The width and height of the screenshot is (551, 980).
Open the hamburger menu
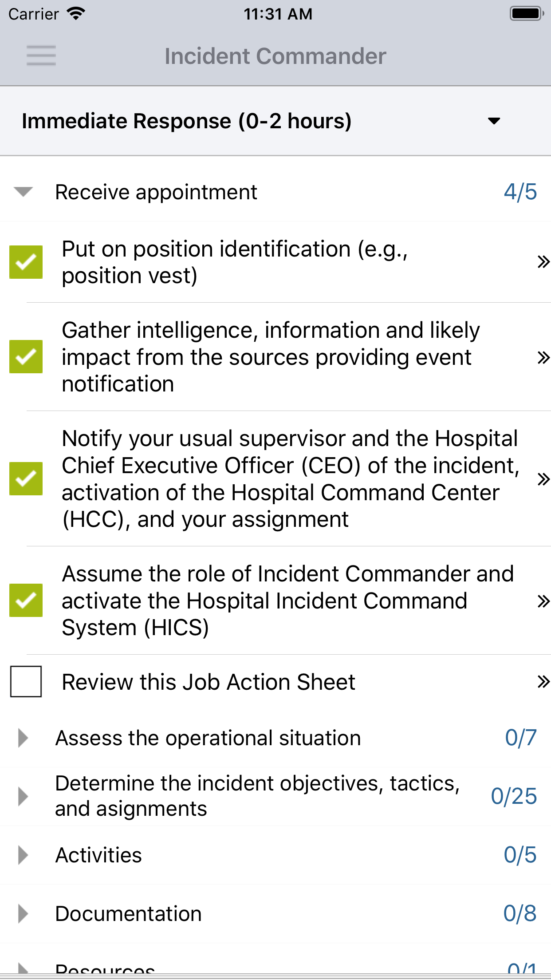pyautogui.click(x=41, y=55)
